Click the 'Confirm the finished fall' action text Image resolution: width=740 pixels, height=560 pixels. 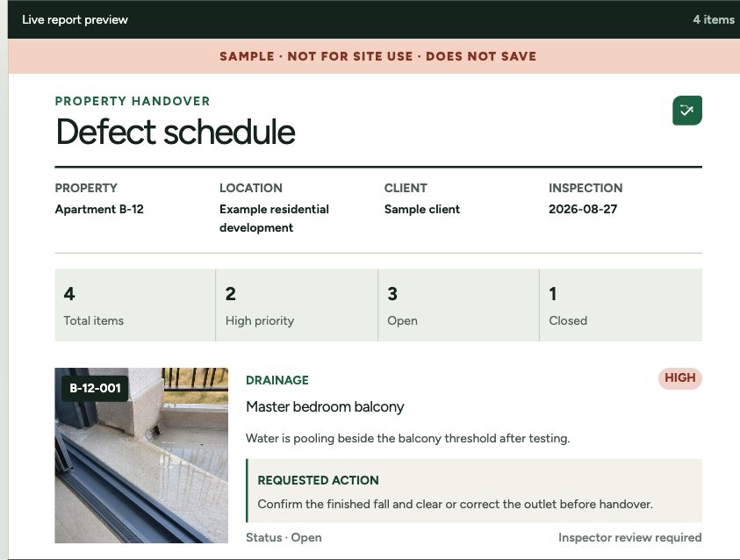click(x=456, y=504)
